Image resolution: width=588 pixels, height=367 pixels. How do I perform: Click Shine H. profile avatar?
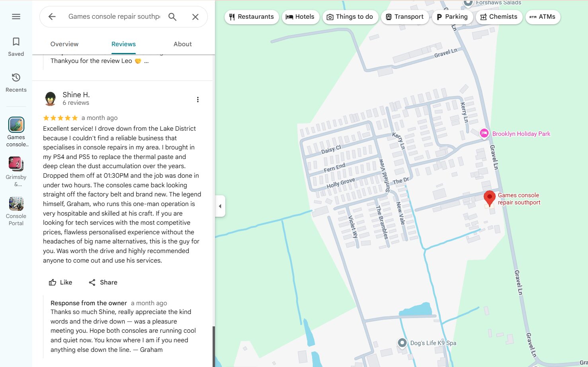pos(50,98)
